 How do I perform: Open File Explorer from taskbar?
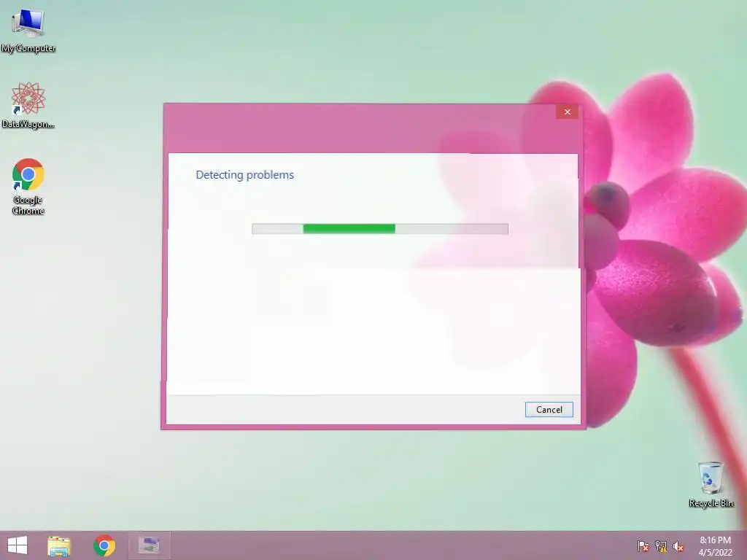(59, 545)
